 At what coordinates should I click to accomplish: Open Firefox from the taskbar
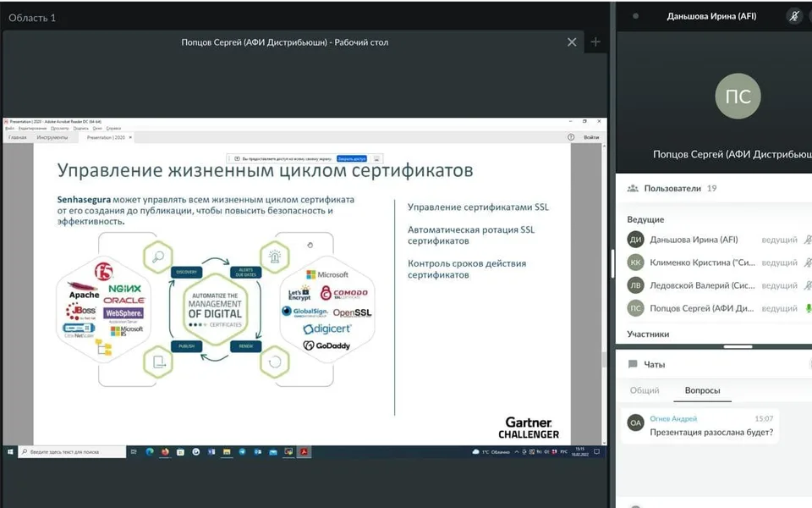(165, 452)
